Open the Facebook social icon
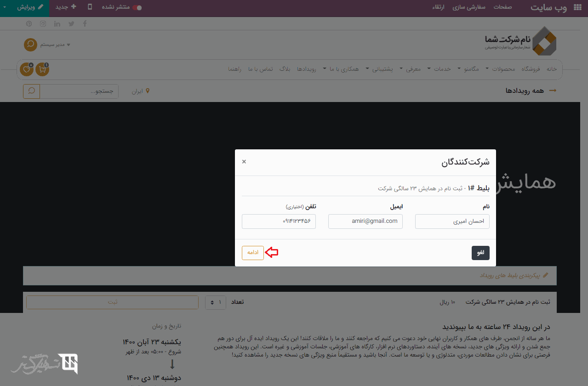Image resolution: width=588 pixels, height=386 pixels. click(x=85, y=24)
